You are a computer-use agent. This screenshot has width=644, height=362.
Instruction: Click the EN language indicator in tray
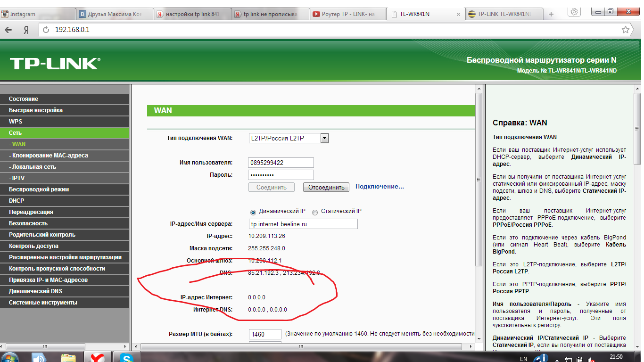[x=523, y=359]
